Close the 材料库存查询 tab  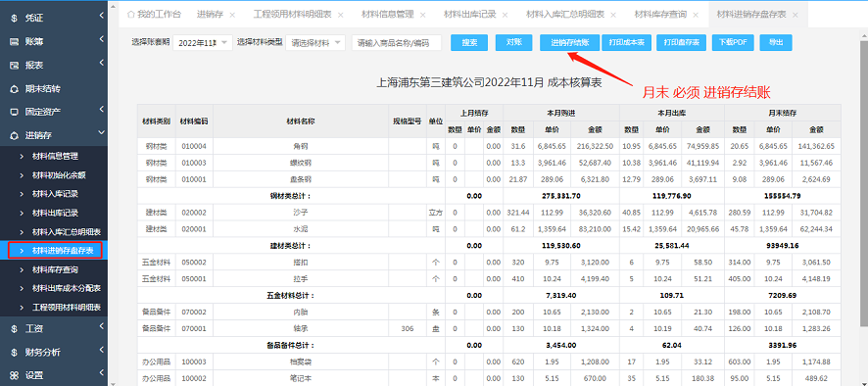pyautogui.click(x=696, y=15)
